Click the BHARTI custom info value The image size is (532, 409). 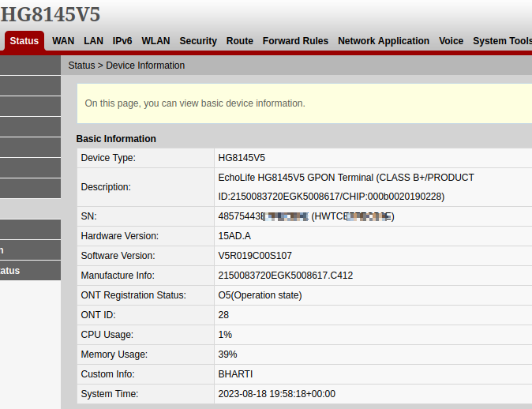point(235,374)
